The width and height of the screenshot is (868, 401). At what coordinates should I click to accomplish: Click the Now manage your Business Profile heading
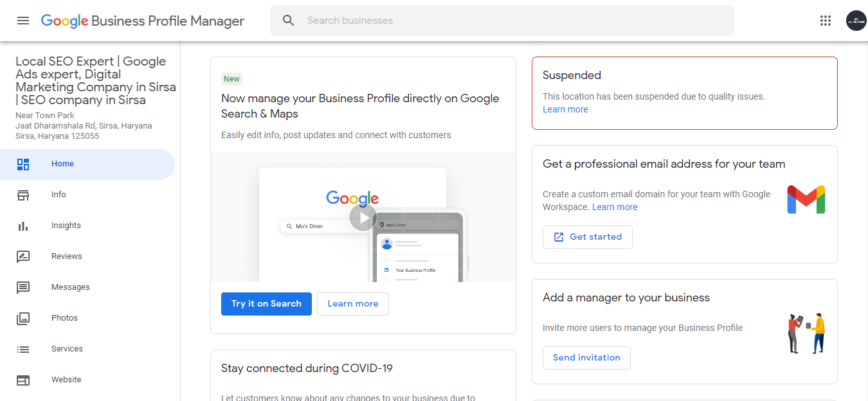coord(360,106)
